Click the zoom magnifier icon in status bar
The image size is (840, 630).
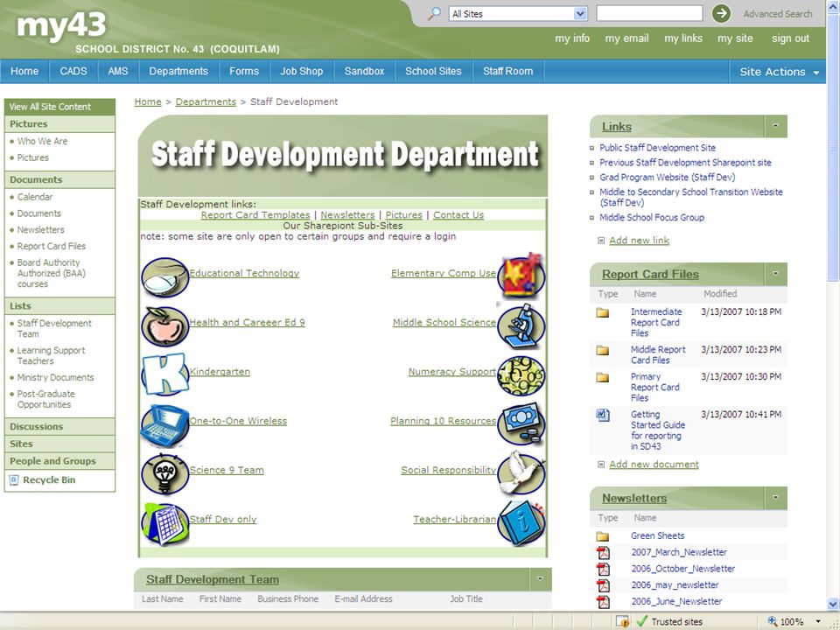[772, 621]
